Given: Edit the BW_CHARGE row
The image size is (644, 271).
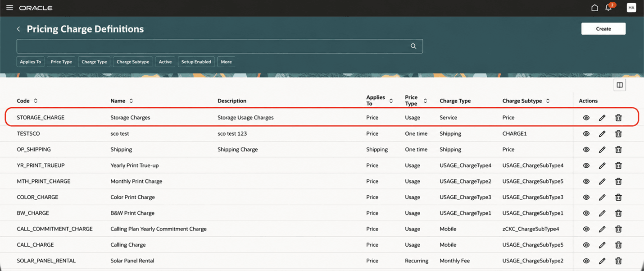Looking at the screenshot, I should (x=602, y=213).
